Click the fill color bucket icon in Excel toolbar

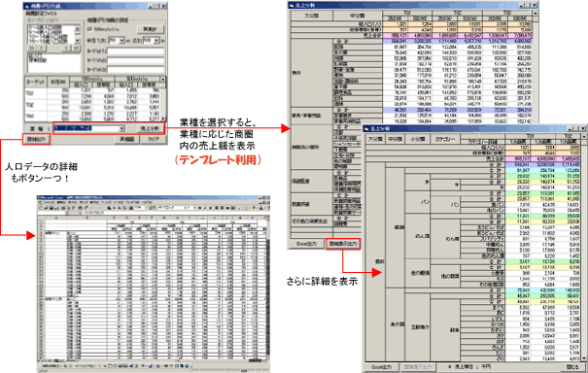click(x=254, y=208)
